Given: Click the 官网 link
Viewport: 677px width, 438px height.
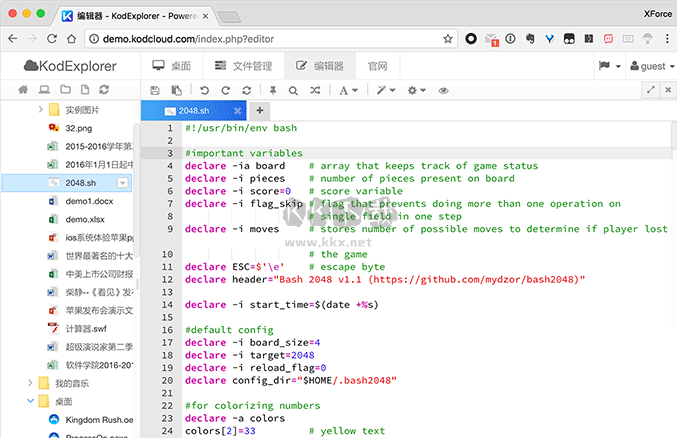Looking at the screenshot, I should point(377,66).
